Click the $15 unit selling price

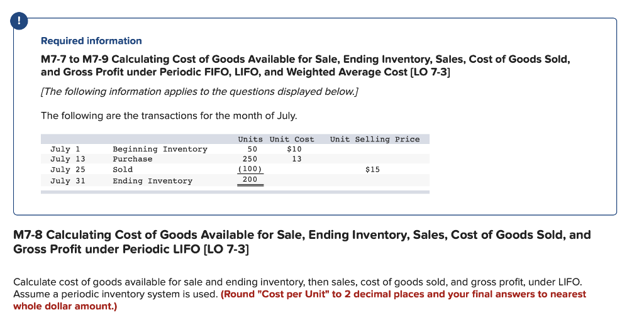[x=372, y=170]
